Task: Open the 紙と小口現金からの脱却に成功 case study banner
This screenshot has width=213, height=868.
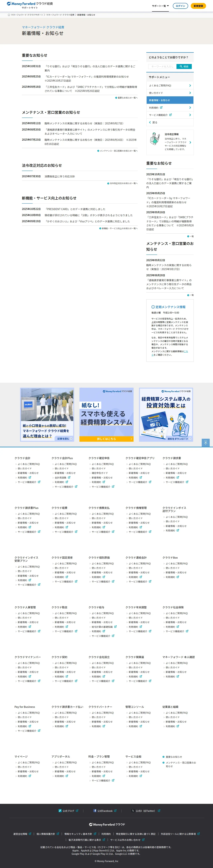Action: [x=47, y=415]
